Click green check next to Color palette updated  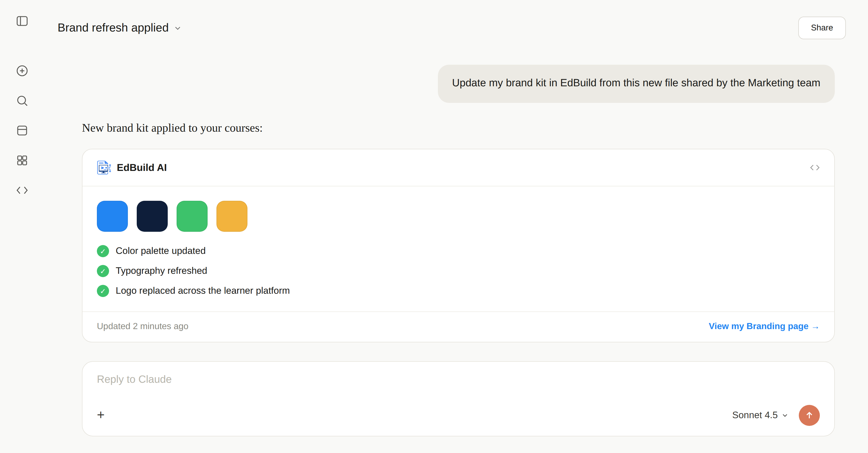[x=103, y=251]
